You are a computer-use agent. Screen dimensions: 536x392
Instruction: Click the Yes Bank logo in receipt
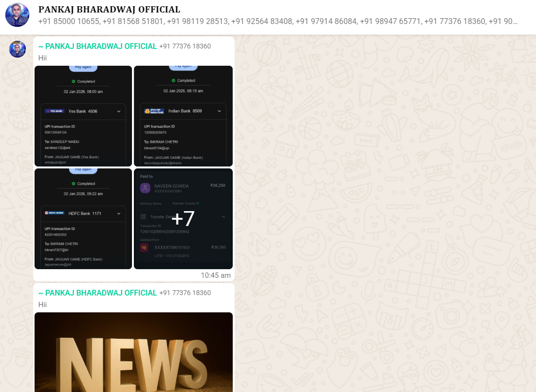coord(54,111)
